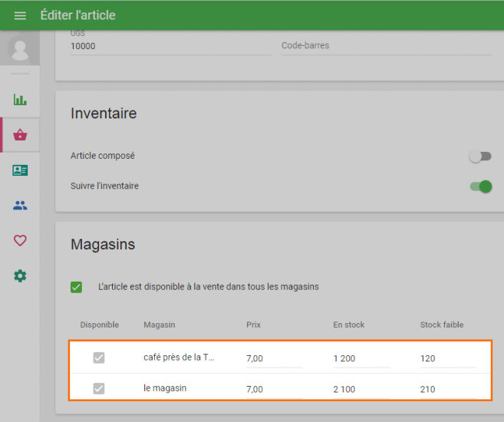Open the reports bar chart section

click(20, 100)
